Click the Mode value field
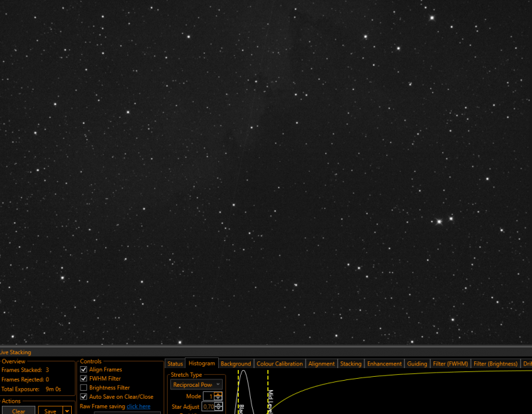 (209, 396)
